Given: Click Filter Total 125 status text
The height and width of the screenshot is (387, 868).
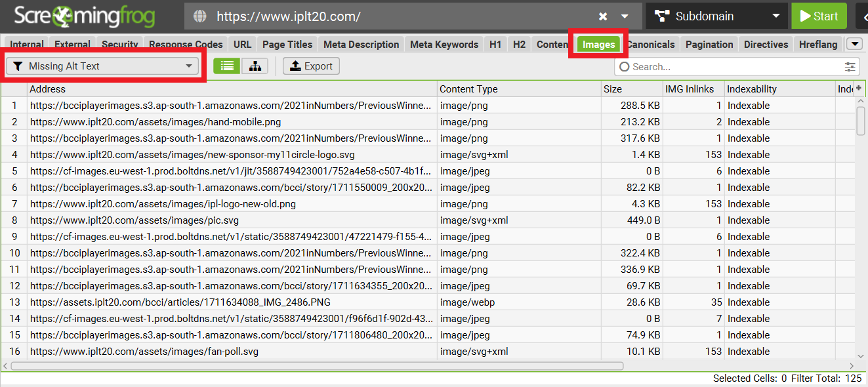Looking at the screenshot, I should pyautogui.click(x=826, y=378).
